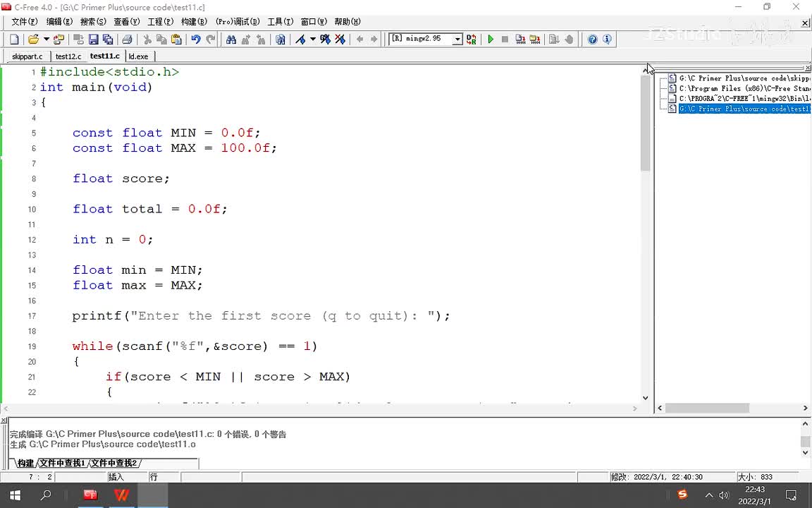Screen dimensions: 812x508
Task: Click the editor vertical scrollbar thumb
Action: (645, 123)
